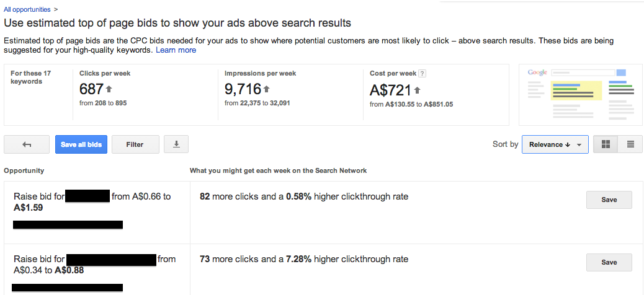Click the ad position preview thumbnail
The height and width of the screenshot is (295, 644).
[x=581, y=94]
